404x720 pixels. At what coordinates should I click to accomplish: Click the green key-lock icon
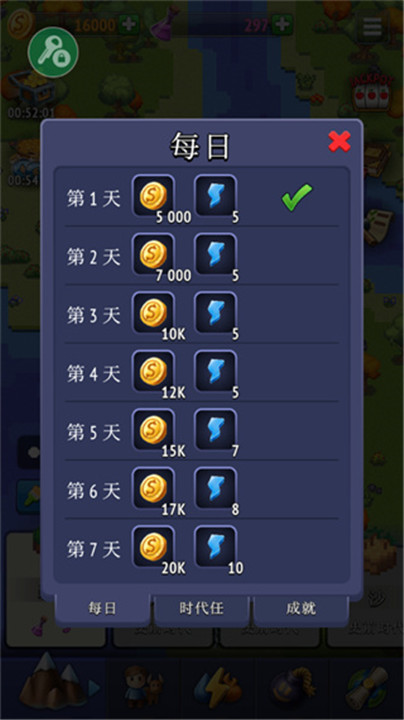(53, 52)
